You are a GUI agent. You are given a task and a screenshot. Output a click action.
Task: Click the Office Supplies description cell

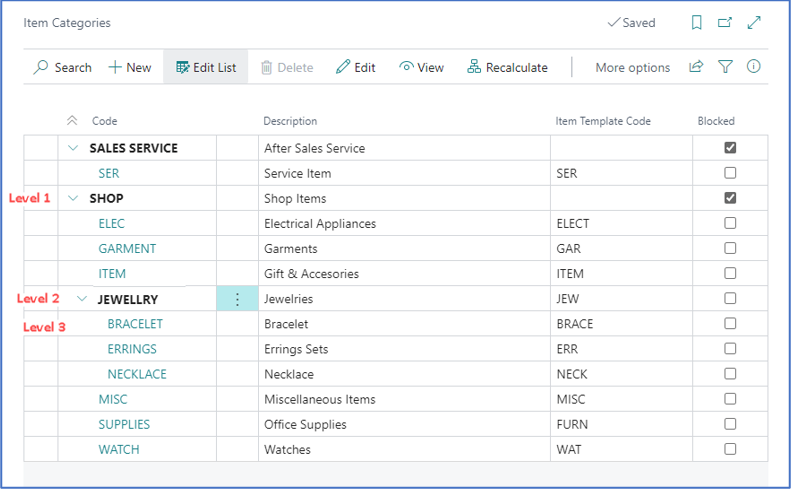(x=404, y=424)
